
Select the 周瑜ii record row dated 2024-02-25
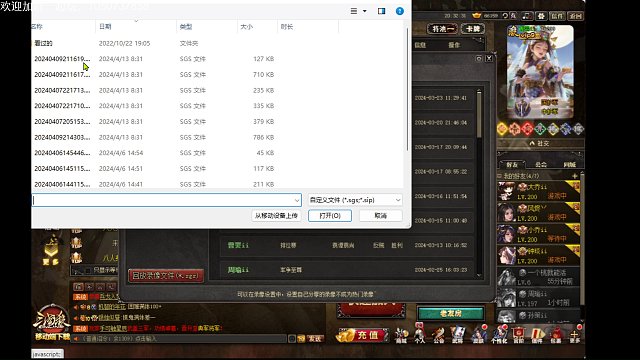[x=346, y=270]
